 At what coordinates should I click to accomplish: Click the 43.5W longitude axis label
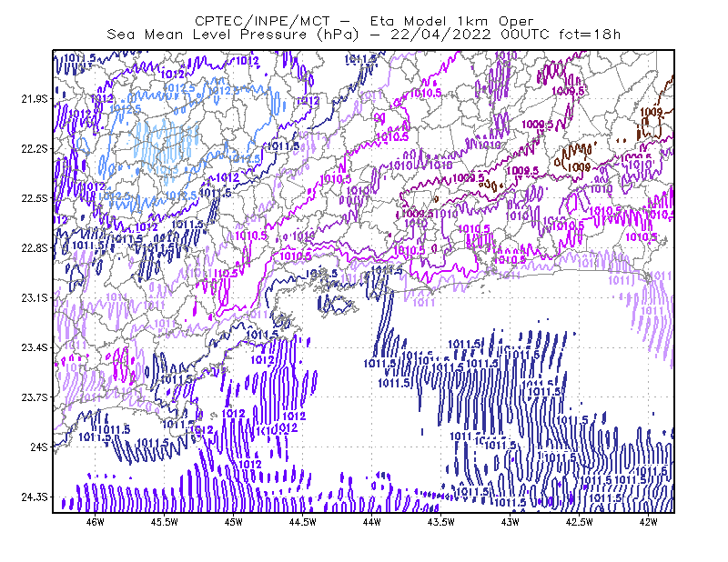pyautogui.click(x=440, y=522)
